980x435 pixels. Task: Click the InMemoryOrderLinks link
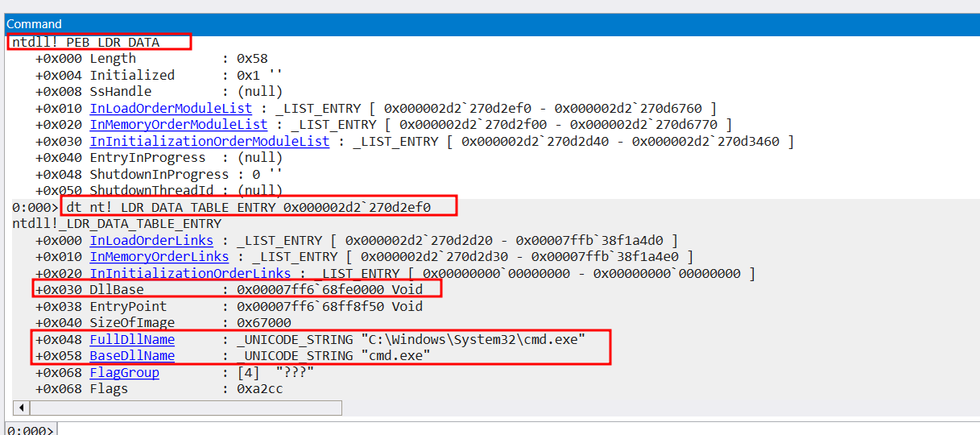[x=159, y=257]
